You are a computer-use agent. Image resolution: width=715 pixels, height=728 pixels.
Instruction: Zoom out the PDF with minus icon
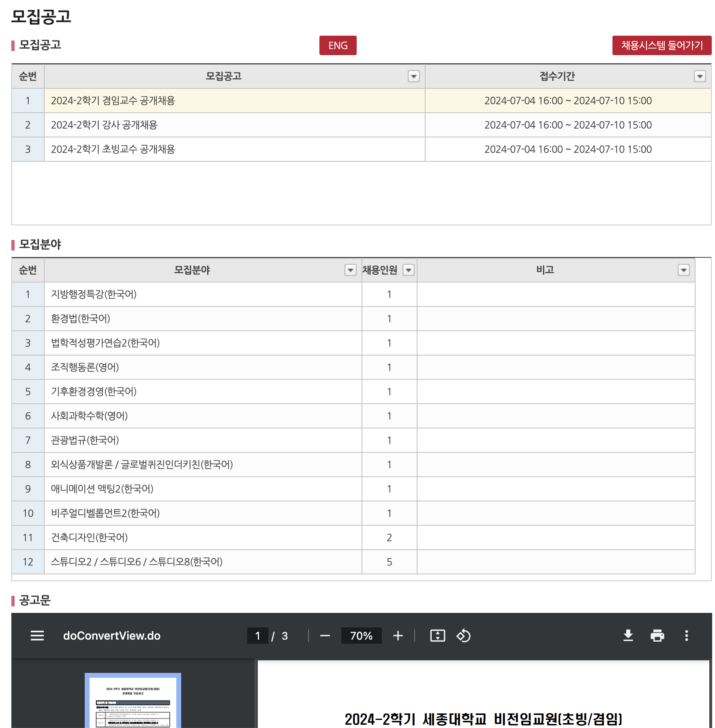[325, 636]
